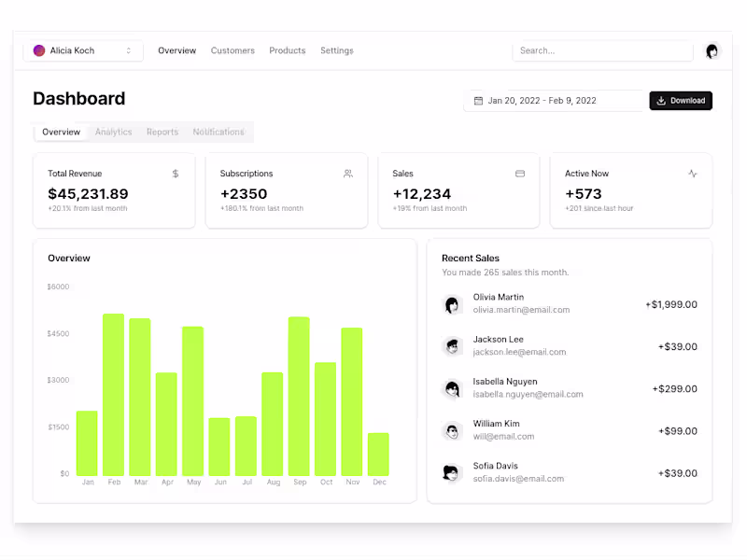747x560 pixels.
Task: Navigate to Settings in the top menu
Action: 336,50
